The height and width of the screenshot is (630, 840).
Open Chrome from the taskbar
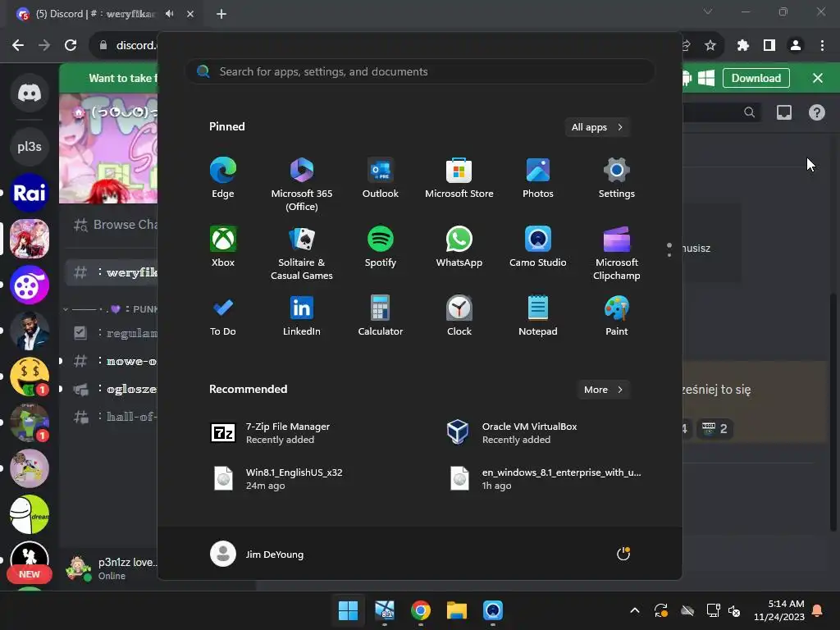(x=421, y=610)
